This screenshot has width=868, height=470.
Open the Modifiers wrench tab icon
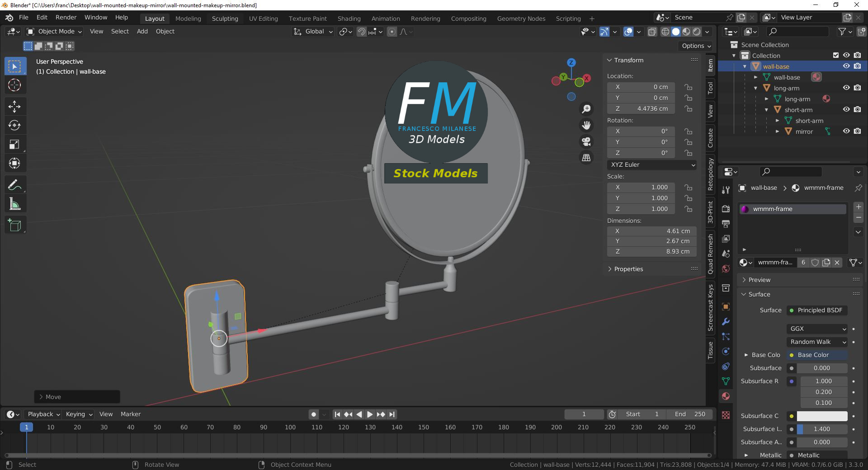click(726, 321)
